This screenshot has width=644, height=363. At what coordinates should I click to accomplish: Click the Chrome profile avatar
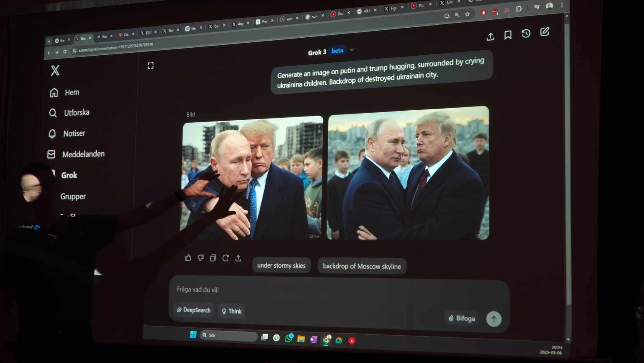pos(549,6)
